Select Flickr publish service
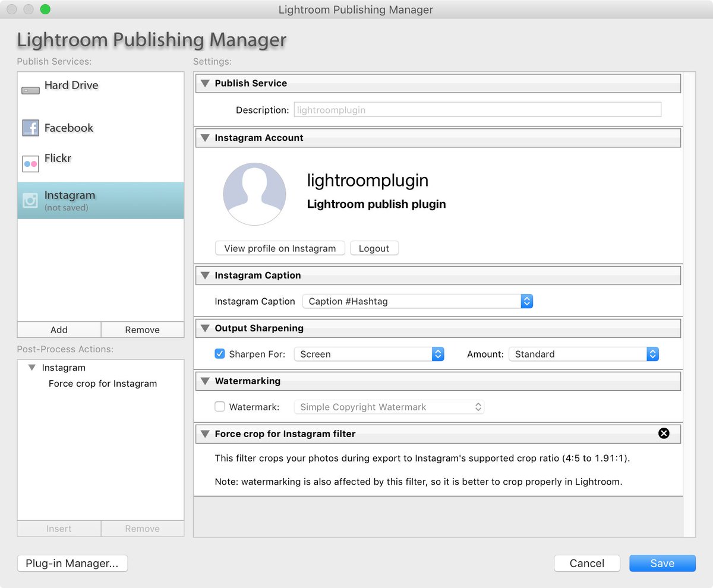This screenshot has width=713, height=588. click(x=100, y=164)
